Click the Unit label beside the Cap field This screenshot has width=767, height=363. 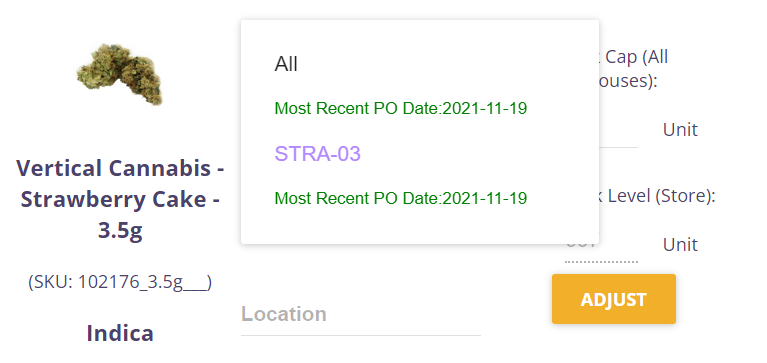tap(680, 130)
